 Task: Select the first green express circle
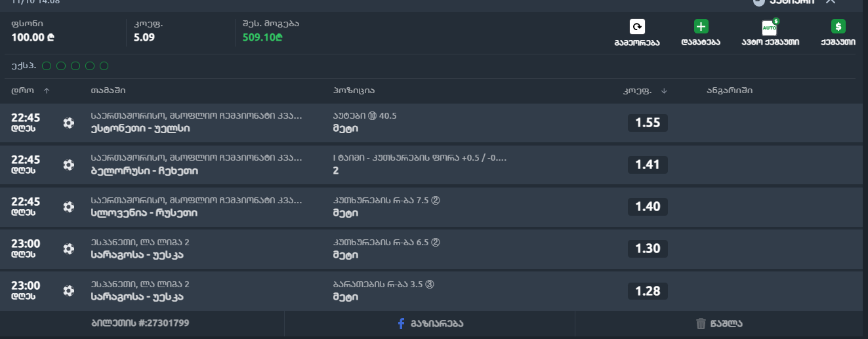pyautogui.click(x=47, y=66)
